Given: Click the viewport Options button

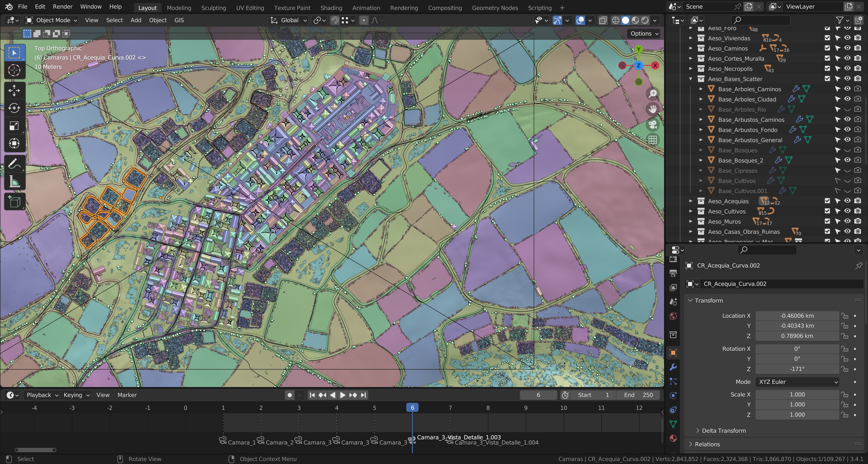Looking at the screenshot, I should (x=644, y=33).
